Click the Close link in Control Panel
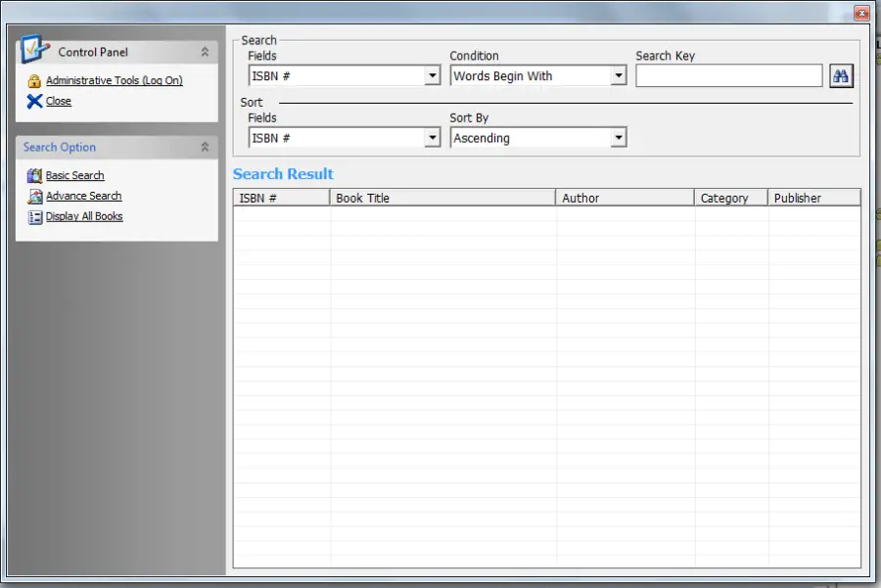 click(x=59, y=101)
